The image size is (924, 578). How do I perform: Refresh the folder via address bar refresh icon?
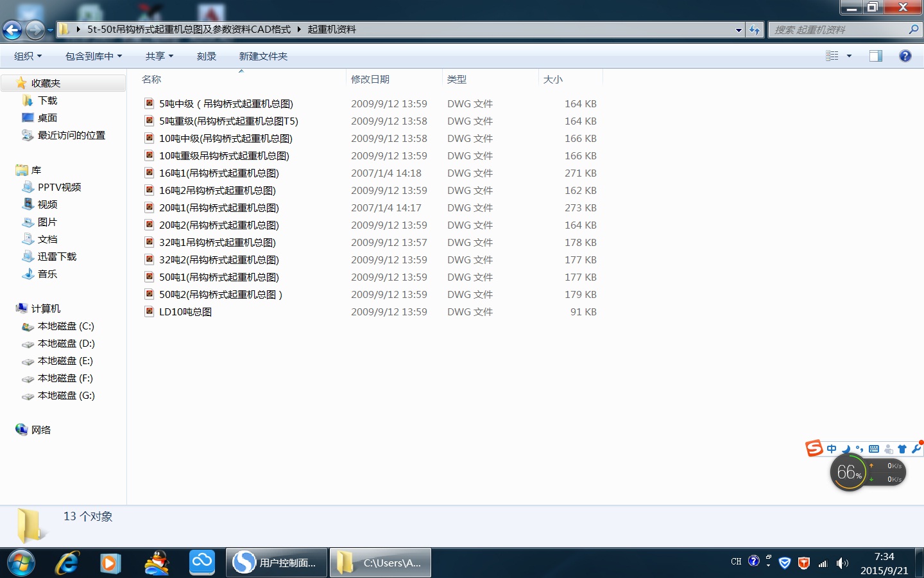point(755,30)
